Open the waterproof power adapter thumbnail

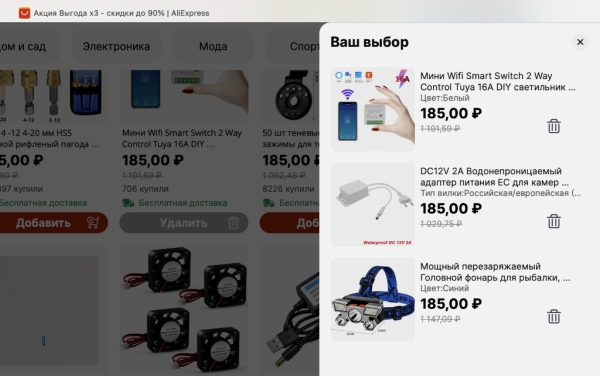click(x=373, y=205)
